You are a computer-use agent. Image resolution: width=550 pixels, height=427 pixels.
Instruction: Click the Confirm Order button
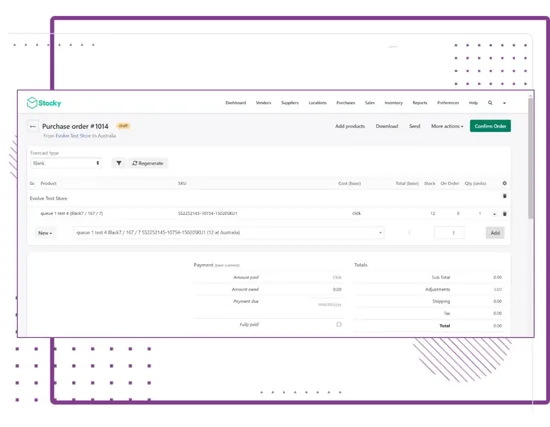point(490,126)
